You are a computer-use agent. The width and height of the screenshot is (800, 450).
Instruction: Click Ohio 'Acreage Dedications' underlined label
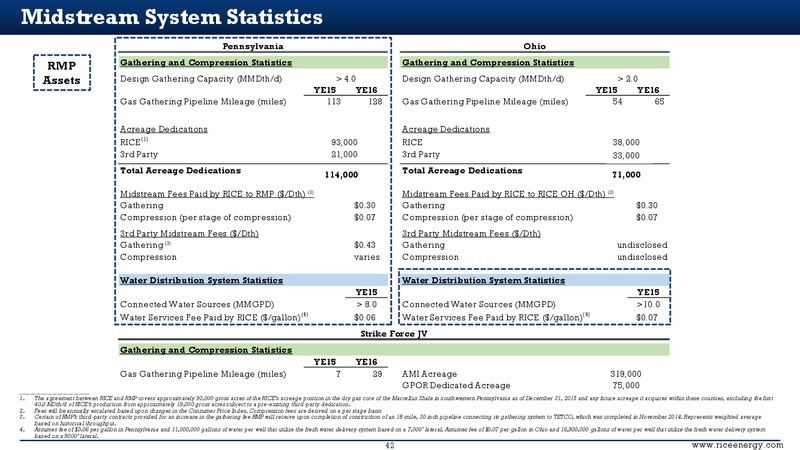(446, 129)
